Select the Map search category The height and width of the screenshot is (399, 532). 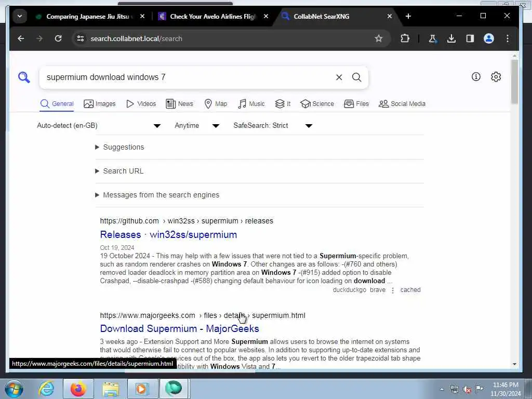(x=216, y=104)
